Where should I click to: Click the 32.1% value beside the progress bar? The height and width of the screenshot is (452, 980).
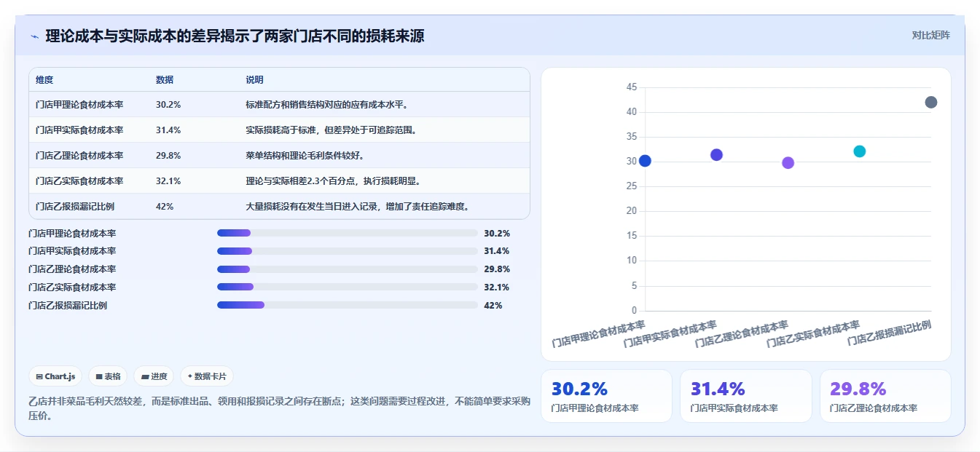497,288
